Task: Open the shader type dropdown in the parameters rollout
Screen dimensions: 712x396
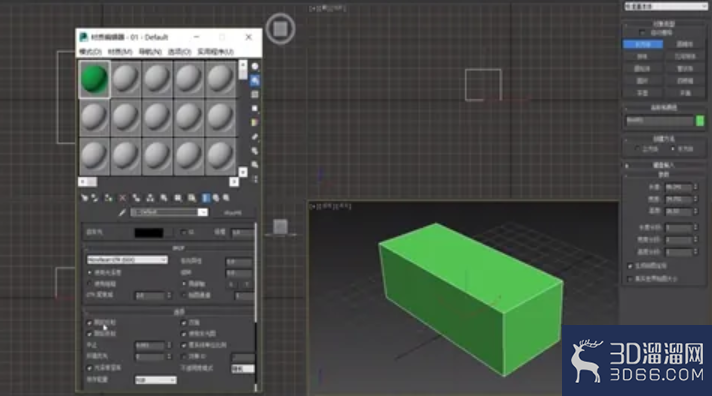Action: [x=127, y=260]
